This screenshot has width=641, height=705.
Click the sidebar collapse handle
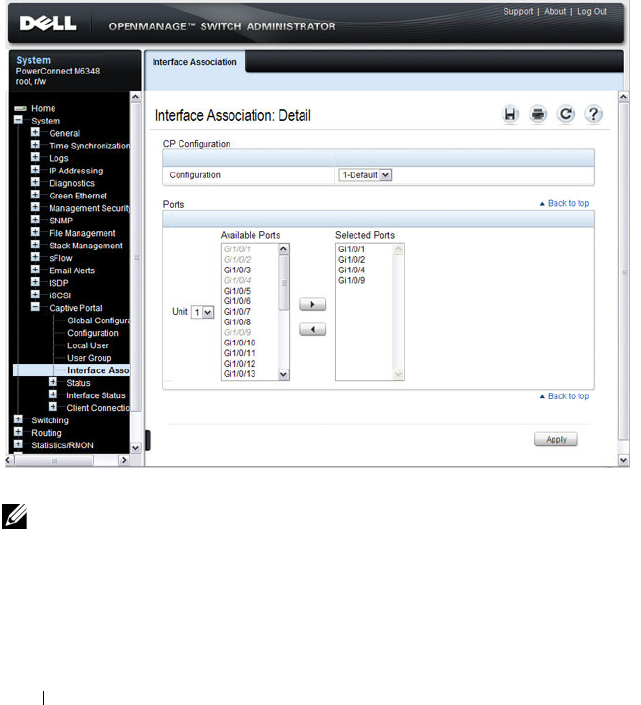[147, 440]
